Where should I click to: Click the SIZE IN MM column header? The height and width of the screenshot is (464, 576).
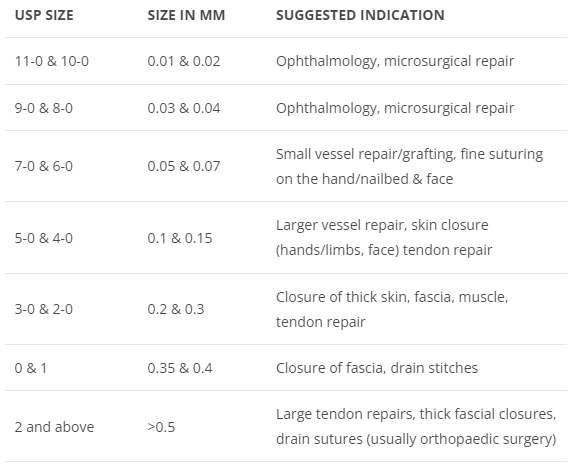tap(186, 15)
